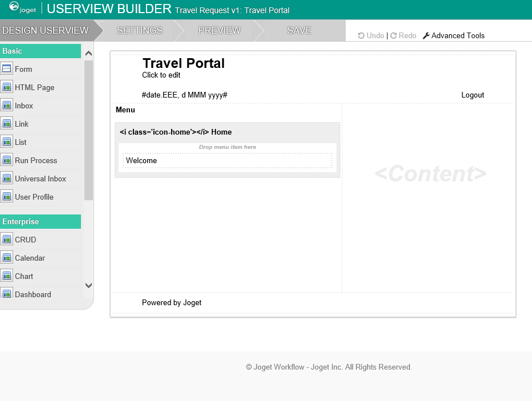The width and height of the screenshot is (532, 401).
Task: Collapse the Enterprise palette section
Action: point(40,221)
